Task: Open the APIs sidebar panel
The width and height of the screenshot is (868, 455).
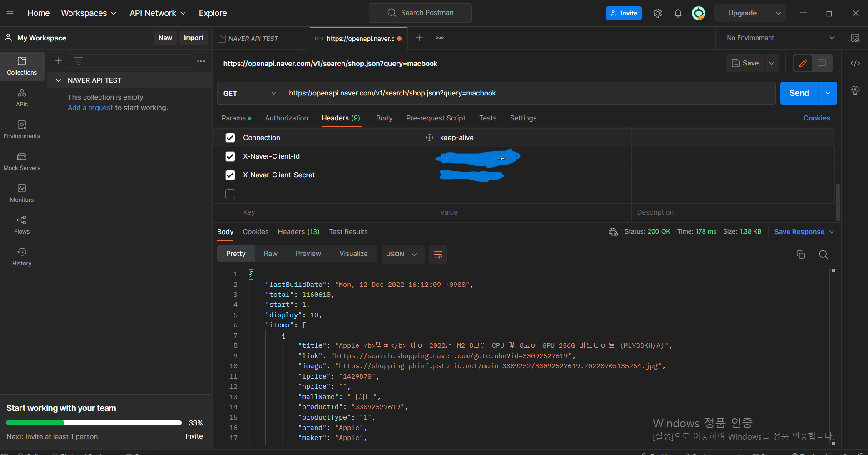Action: (x=22, y=98)
